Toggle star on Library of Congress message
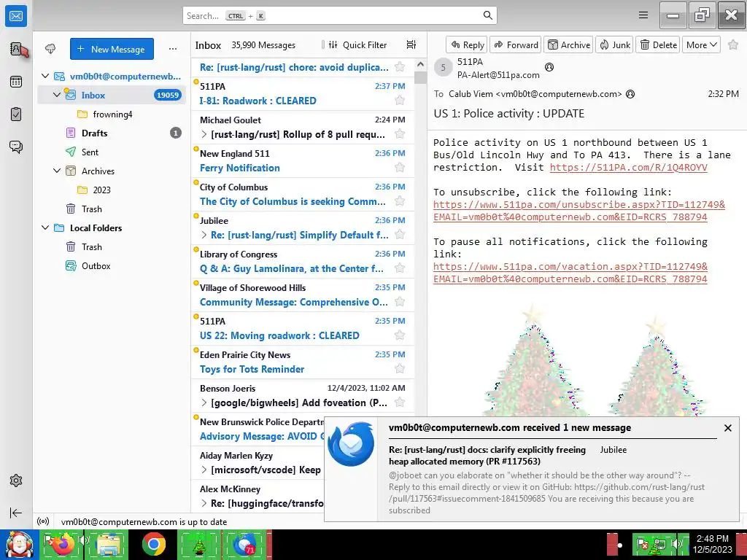Screen dimensions: 747x560 pos(400,268)
